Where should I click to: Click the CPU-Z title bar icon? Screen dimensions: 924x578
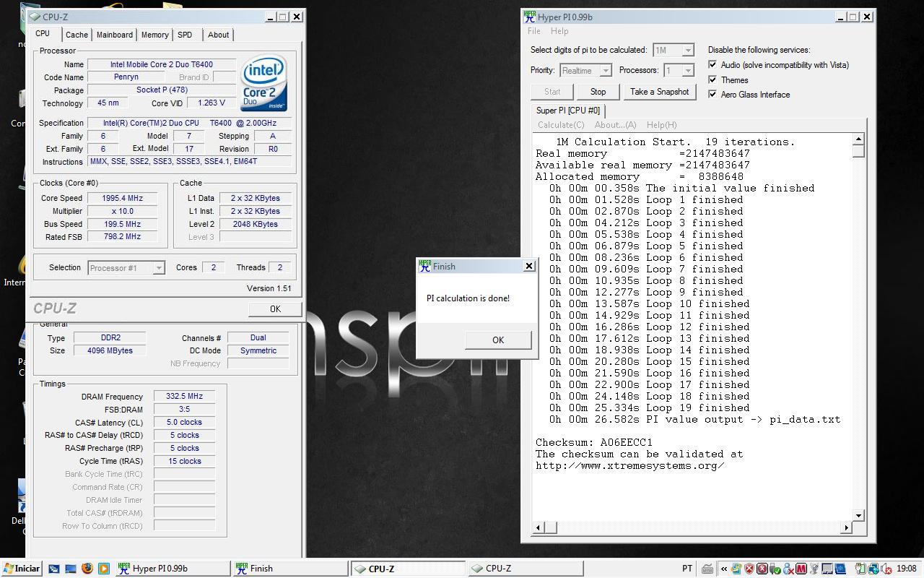[35, 17]
